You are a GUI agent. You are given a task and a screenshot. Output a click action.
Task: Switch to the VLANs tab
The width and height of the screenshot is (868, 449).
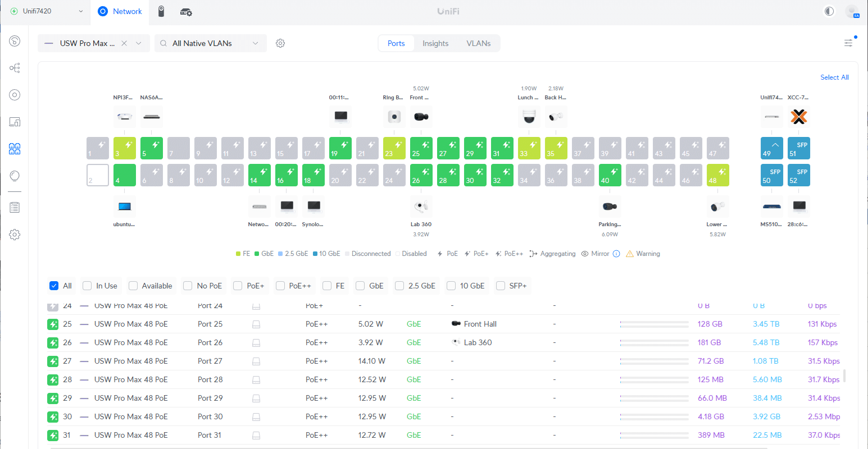(x=479, y=43)
